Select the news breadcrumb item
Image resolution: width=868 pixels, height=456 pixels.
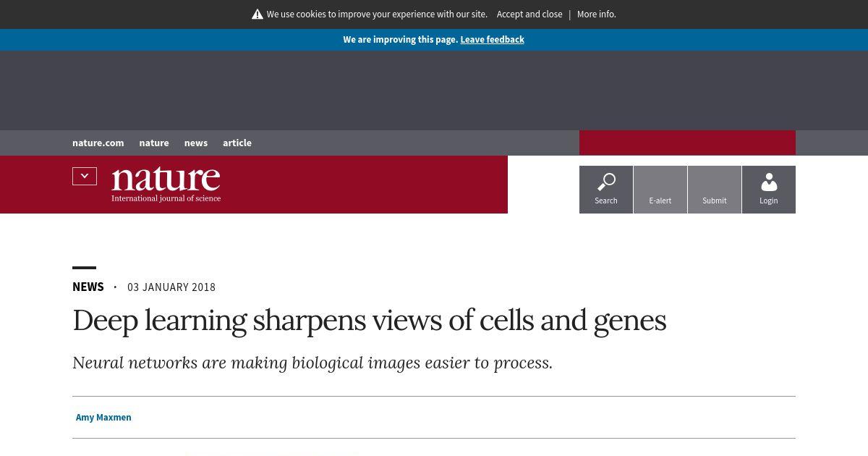196,143
